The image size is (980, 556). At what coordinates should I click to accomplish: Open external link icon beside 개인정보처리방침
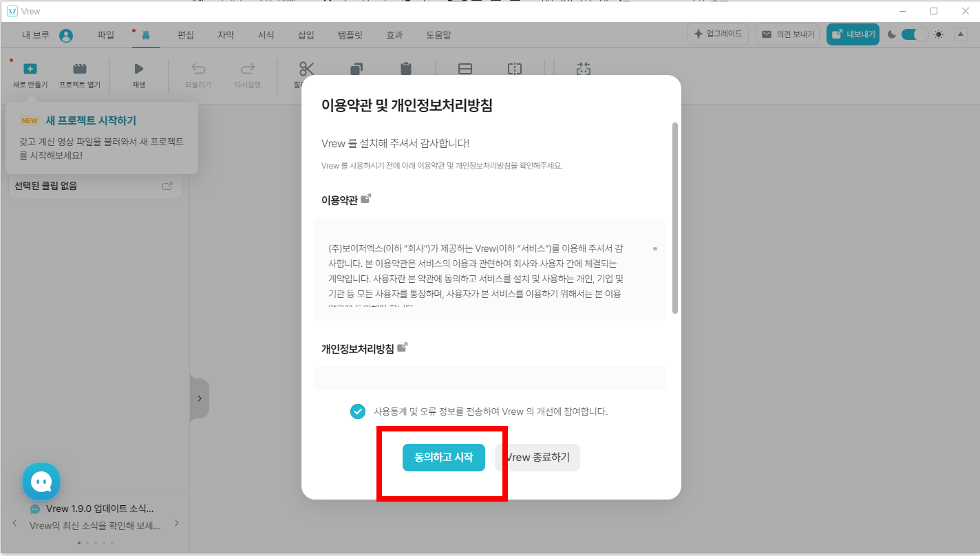403,347
